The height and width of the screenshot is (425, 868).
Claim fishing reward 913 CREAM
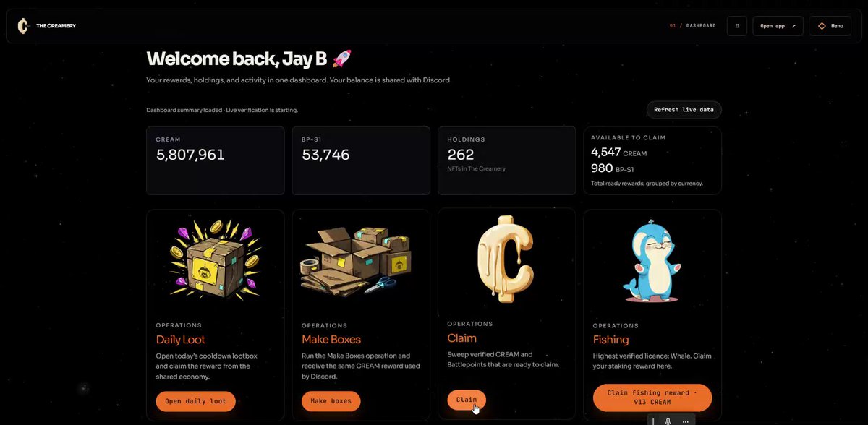[x=652, y=398]
